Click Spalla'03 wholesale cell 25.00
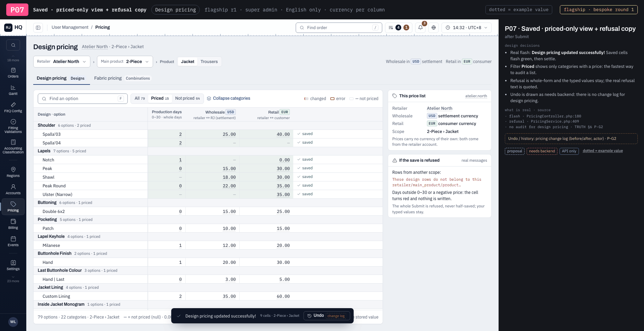Image resolution: width=644 pixels, height=331 pixels. click(213, 134)
